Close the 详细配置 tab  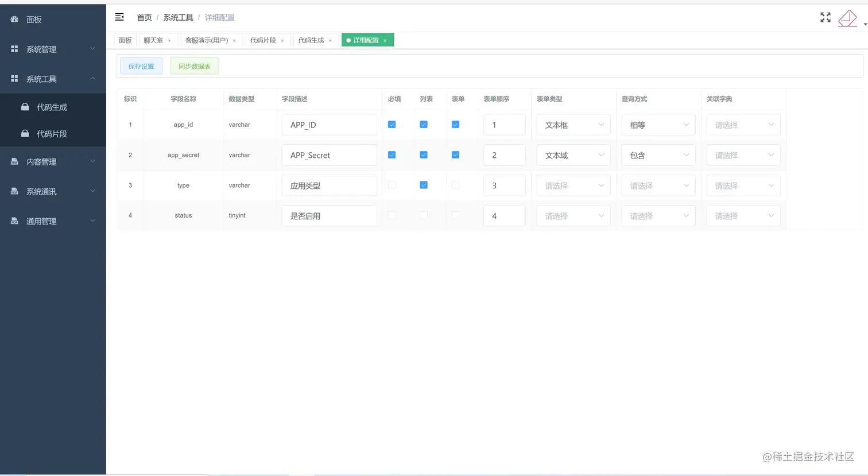point(385,41)
